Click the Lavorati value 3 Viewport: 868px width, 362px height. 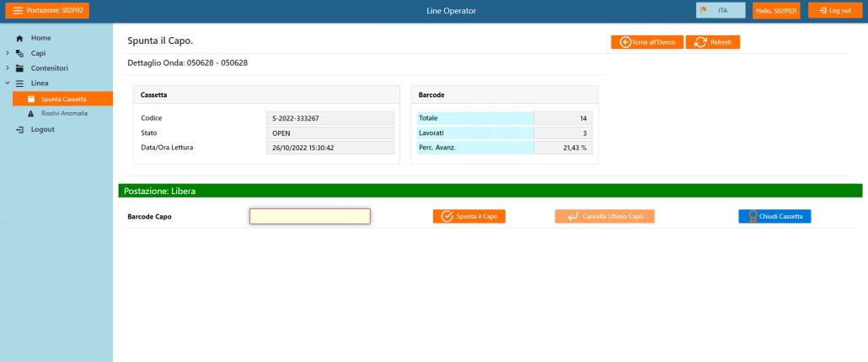(x=563, y=133)
